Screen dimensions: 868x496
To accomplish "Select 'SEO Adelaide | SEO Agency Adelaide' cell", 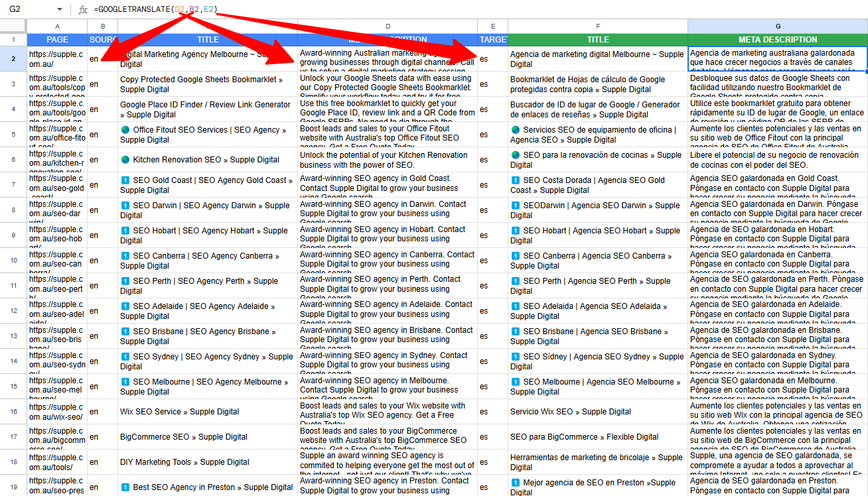I will pyautogui.click(x=208, y=311).
